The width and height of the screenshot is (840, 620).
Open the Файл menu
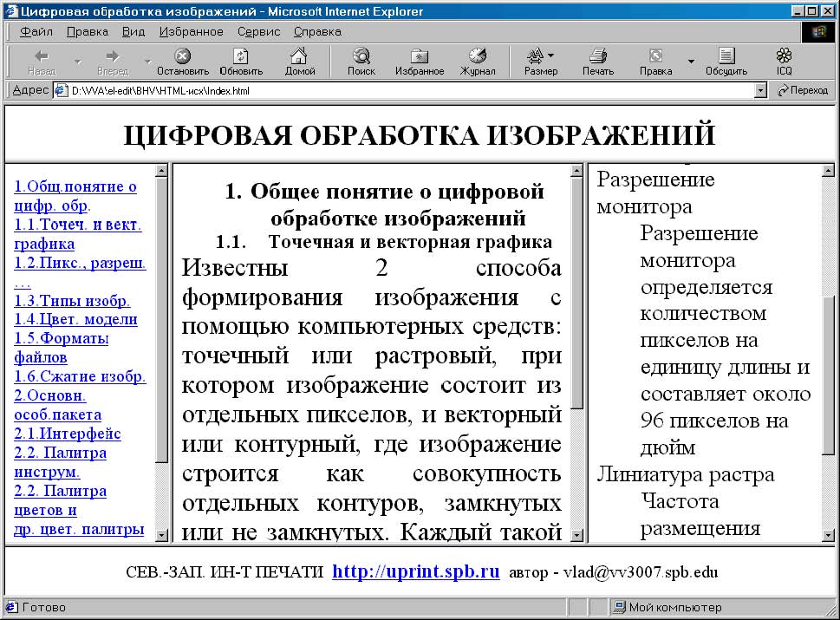point(36,31)
